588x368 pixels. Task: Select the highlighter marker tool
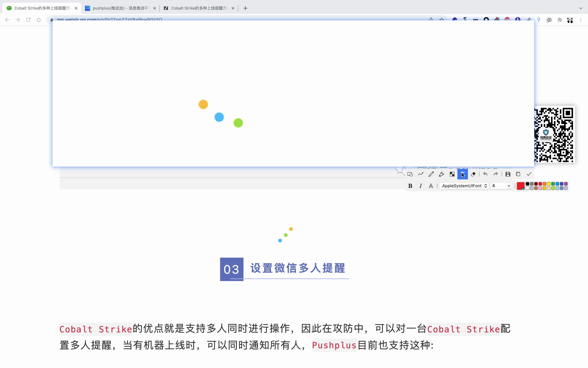(x=441, y=174)
